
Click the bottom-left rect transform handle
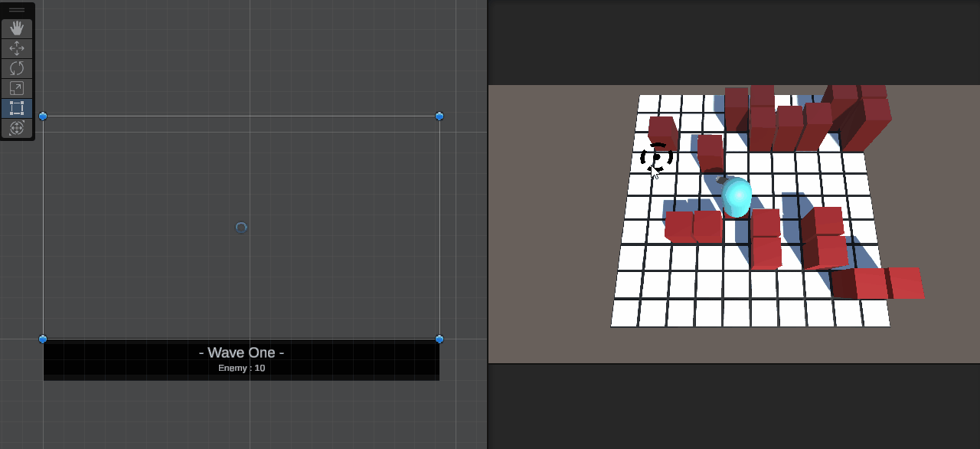43,339
